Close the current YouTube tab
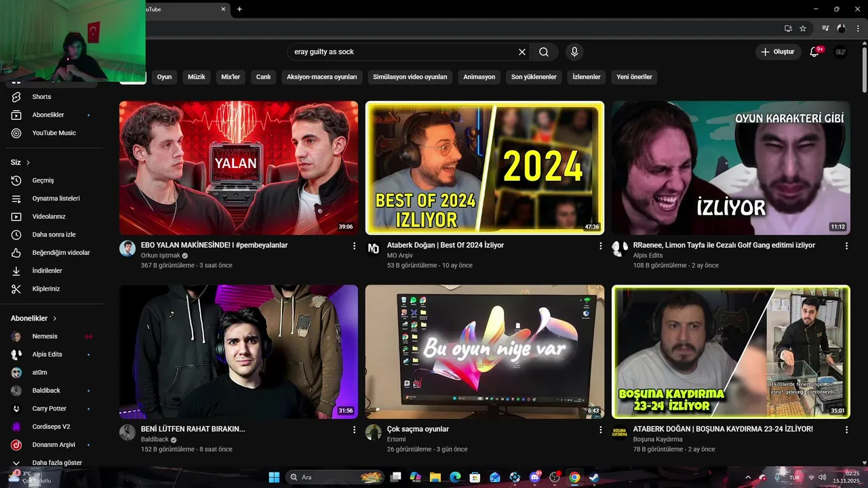Image resolution: width=868 pixels, height=488 pixels. click(x=224, y=9)
